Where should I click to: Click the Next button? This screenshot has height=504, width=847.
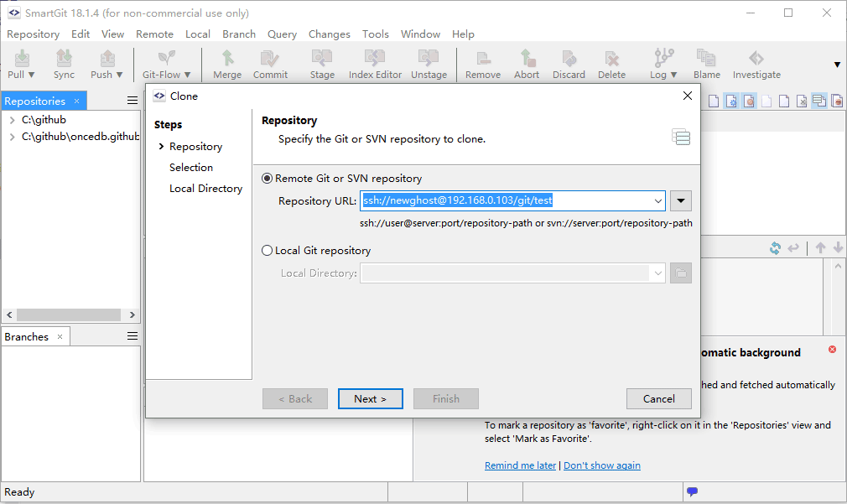[371, 398]
